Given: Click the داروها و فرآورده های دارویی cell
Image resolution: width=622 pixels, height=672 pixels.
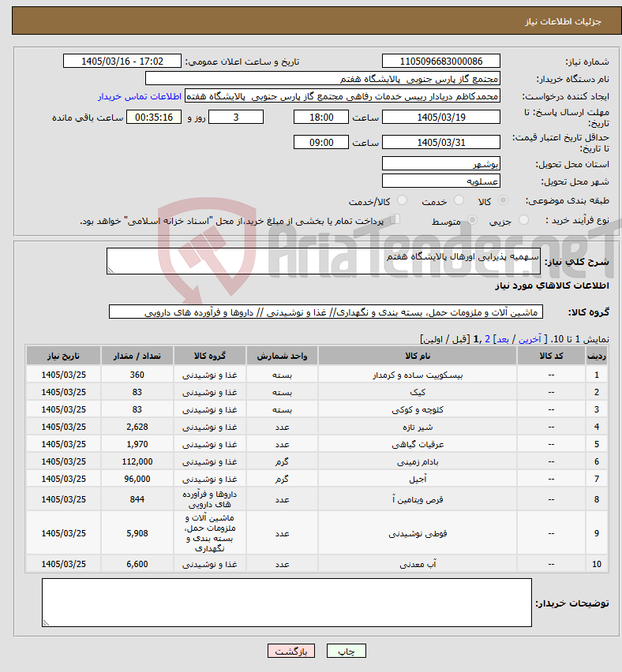Looking at the screenshot, I should (x=210, y=499).
